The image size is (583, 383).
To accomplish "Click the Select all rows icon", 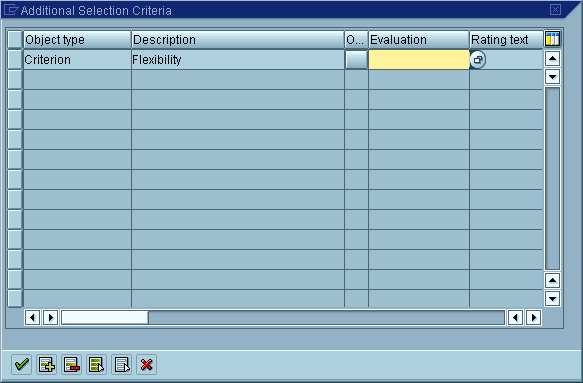I will [96, 364].
